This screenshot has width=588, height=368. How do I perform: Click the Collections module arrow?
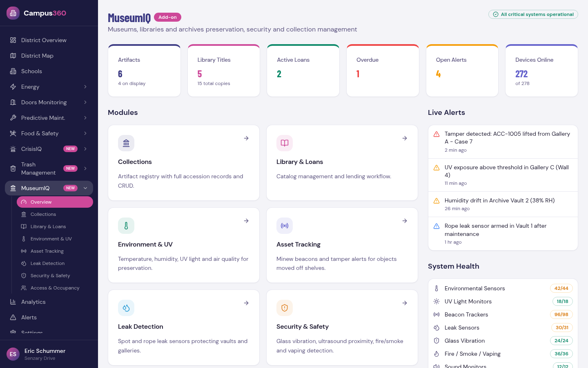[246, 138]
